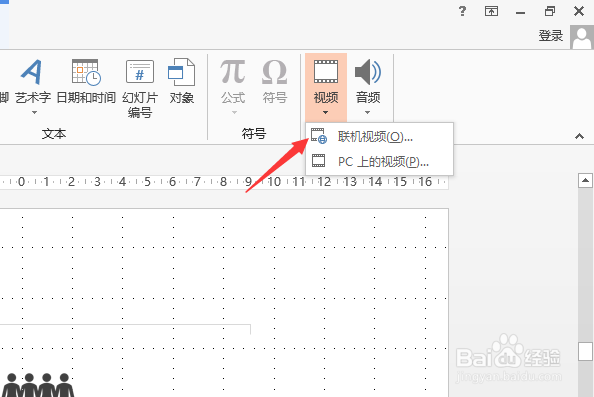Screen dimensions: 594x397
Task: Restore down the PowerPoint window
Action: pos(550,11)
